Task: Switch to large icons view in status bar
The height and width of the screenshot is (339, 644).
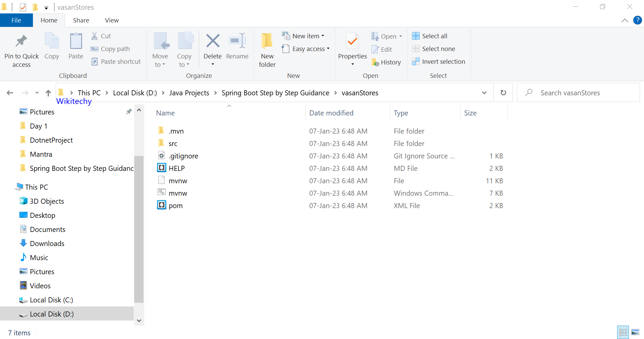Action: point(635,332)
